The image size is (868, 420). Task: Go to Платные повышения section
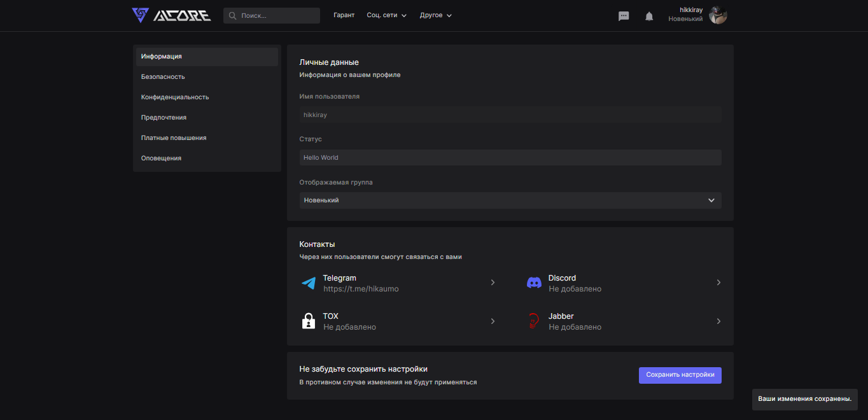(x=174, y=138)
